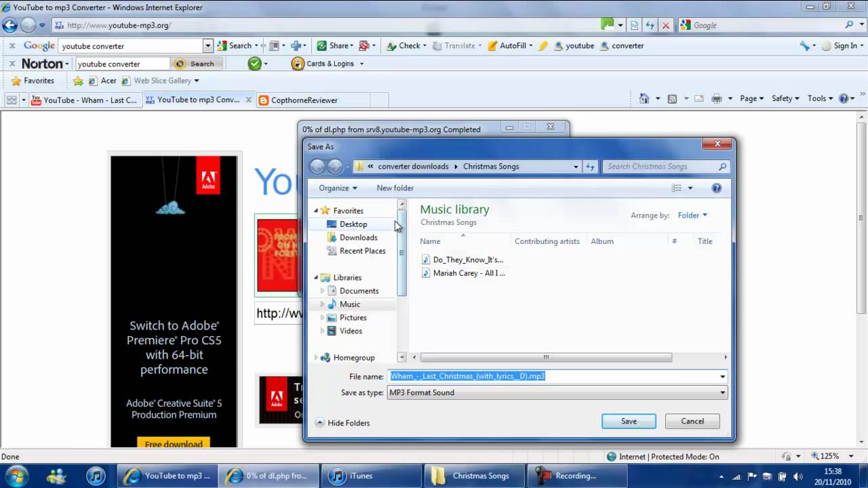
Task: Select the Mariah Carey - All I... file
Action: [x=463, y=273]
